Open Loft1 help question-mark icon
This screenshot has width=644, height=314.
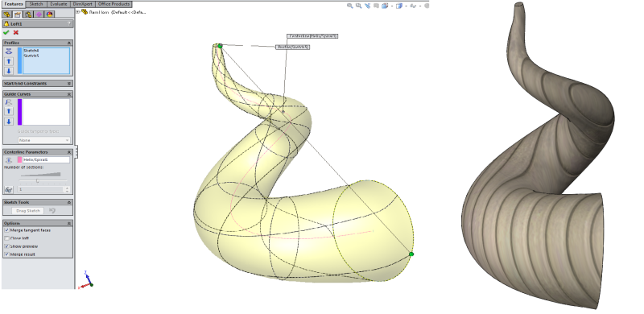point(68,24)
